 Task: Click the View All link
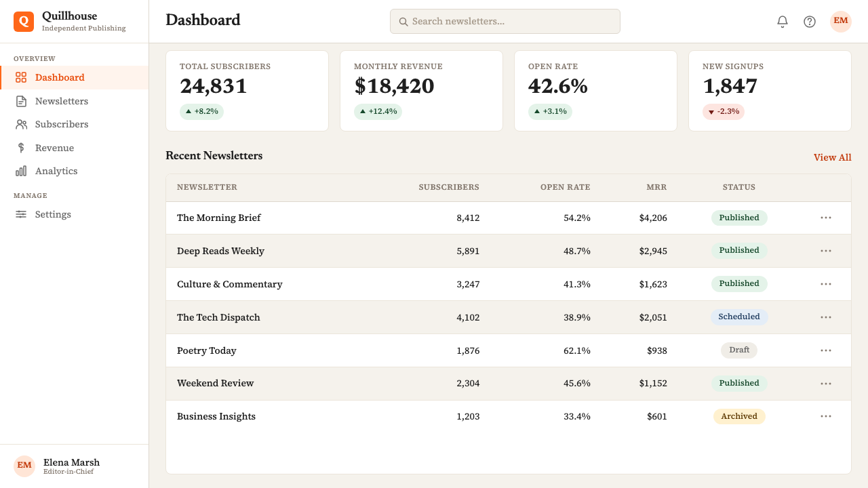(832, 157)
